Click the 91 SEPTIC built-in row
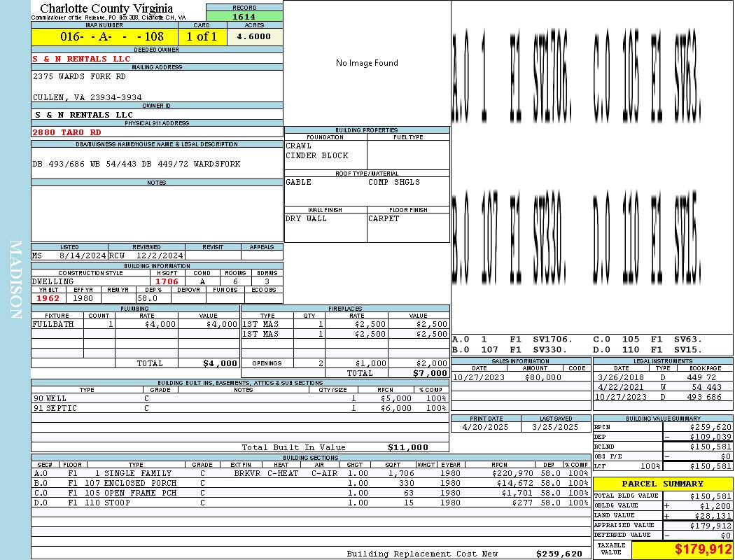735x560 pixels. click(x=240, y=409)
